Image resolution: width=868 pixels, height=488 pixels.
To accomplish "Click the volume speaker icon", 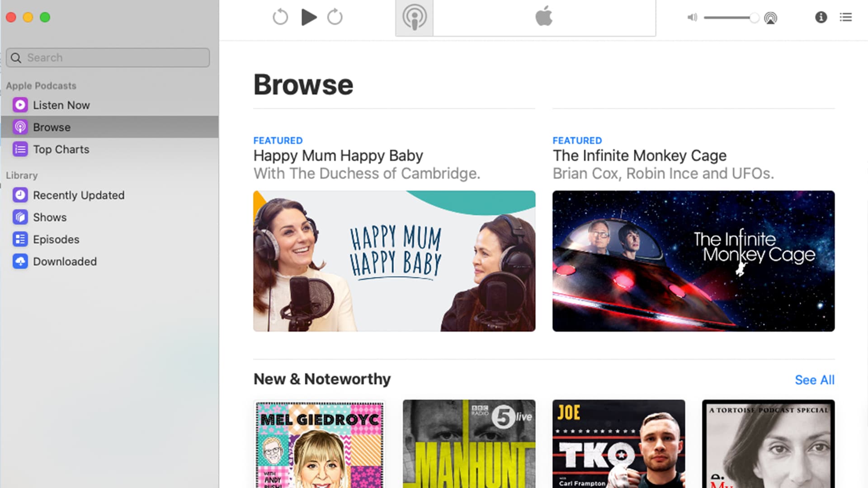I will click(692, 18).
